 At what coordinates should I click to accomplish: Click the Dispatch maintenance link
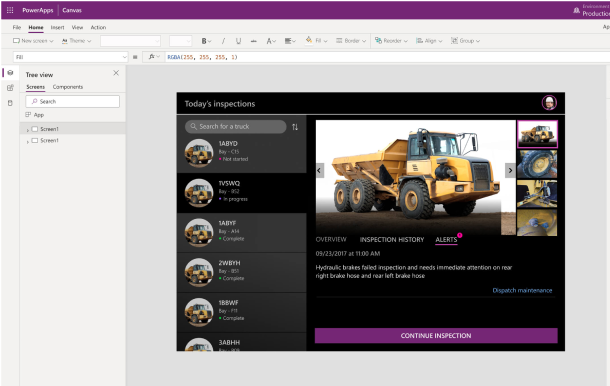522,290
